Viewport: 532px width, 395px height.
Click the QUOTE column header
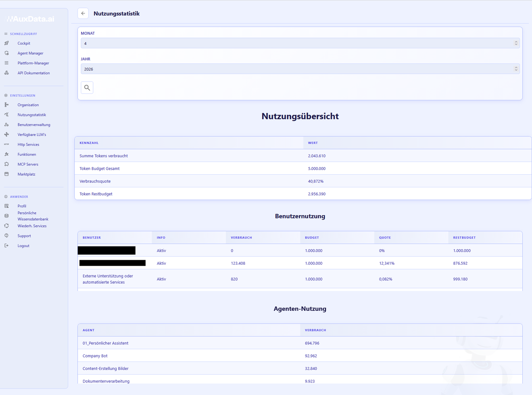385,238
